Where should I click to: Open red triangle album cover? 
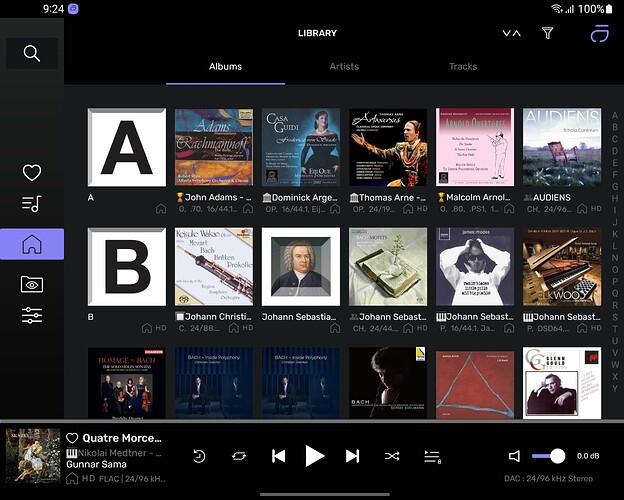[475, 385]
